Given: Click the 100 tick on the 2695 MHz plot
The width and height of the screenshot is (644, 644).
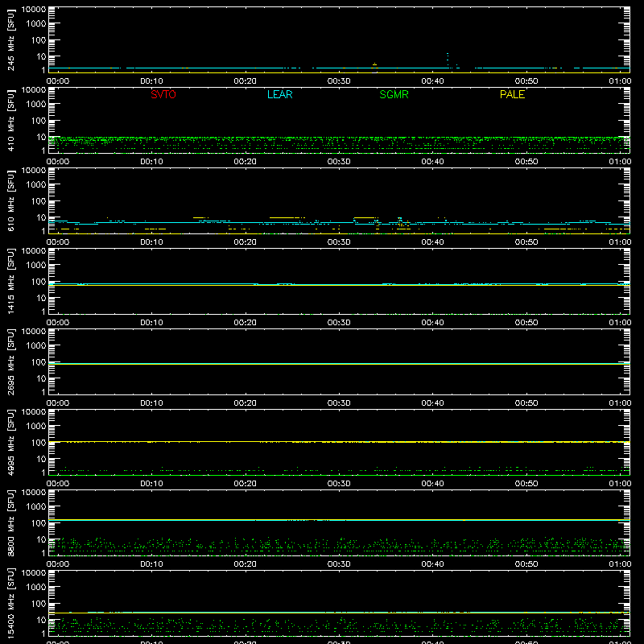Looking at the screenshot, I should (39, 362).
